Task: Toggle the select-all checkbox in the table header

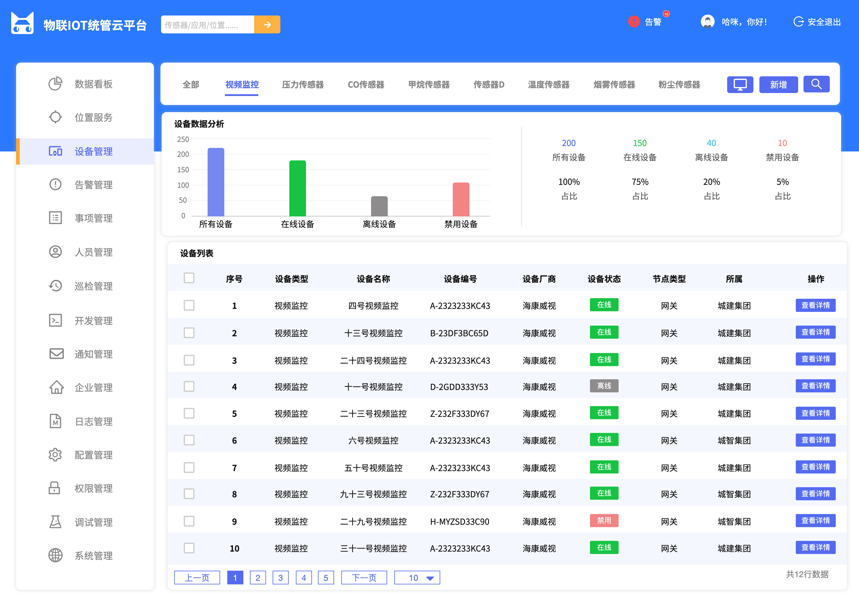Action: [x=189, y=278]
